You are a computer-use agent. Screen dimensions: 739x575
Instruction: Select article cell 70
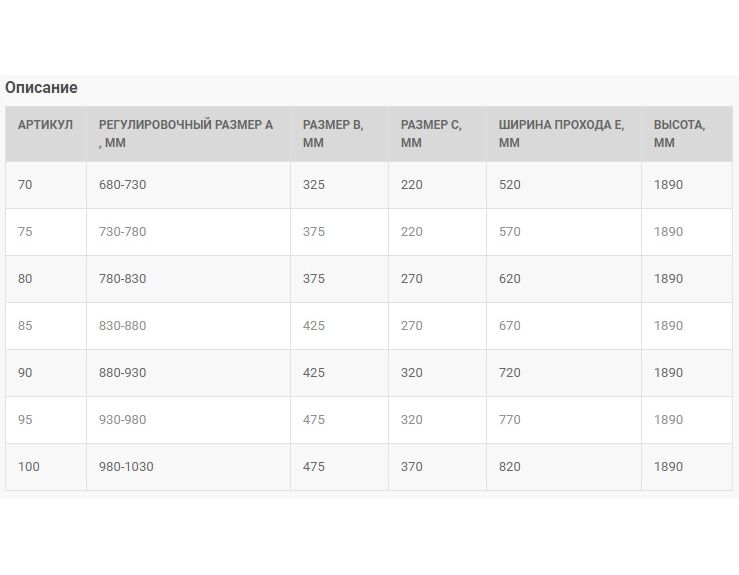click(46, 185)
